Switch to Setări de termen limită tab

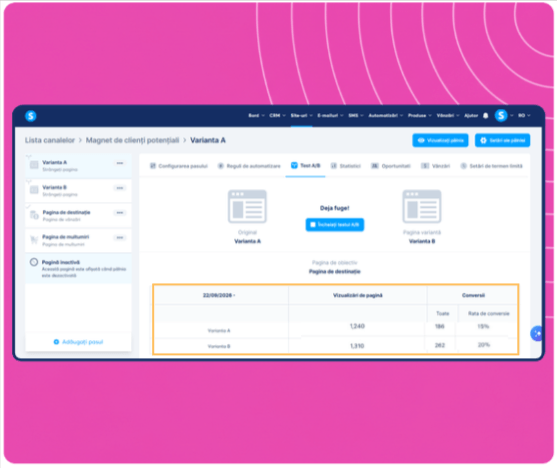pos(491,166)
